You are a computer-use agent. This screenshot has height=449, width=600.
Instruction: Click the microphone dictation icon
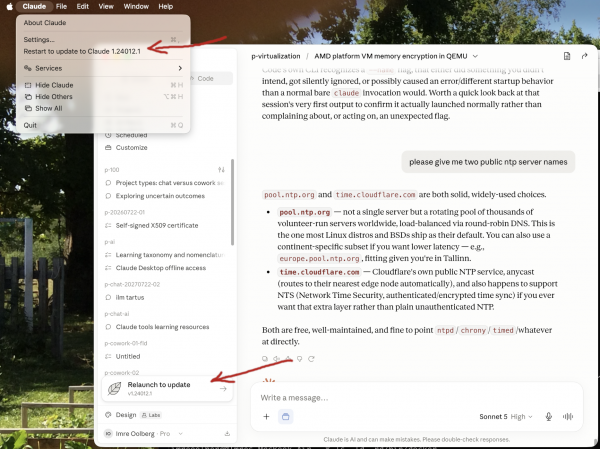click(548, 416)
